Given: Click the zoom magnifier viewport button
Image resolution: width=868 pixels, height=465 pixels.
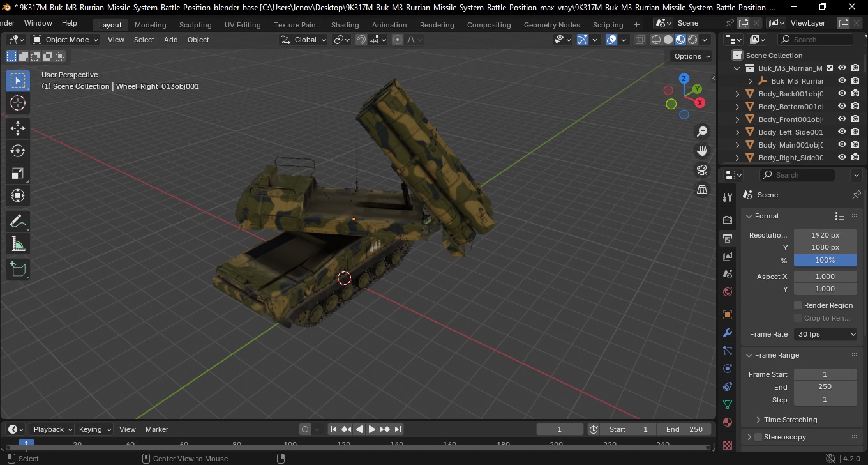Looking at the screenshot, I should coord(702,132).
